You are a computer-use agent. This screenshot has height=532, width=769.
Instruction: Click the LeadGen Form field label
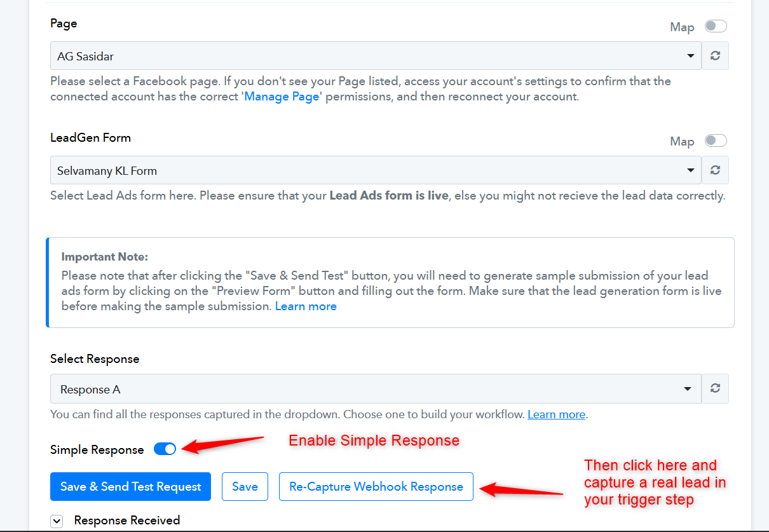pyautogui.click(x=90, y=137)
